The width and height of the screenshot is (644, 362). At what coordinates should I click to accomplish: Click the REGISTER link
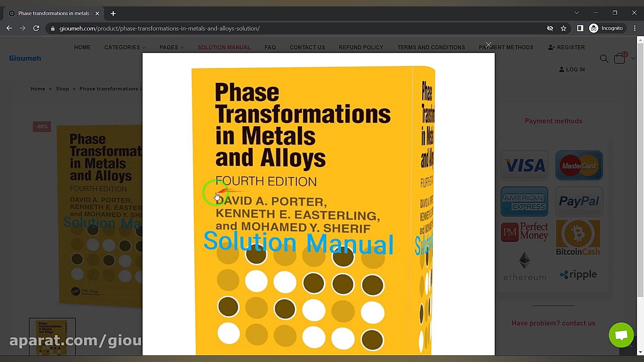[x=567, y=47]
